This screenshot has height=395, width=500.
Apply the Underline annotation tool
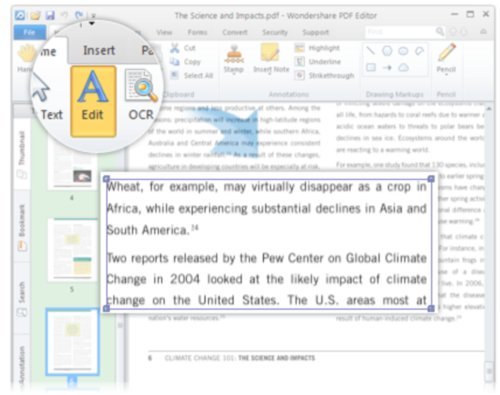[x=318, y=62]
